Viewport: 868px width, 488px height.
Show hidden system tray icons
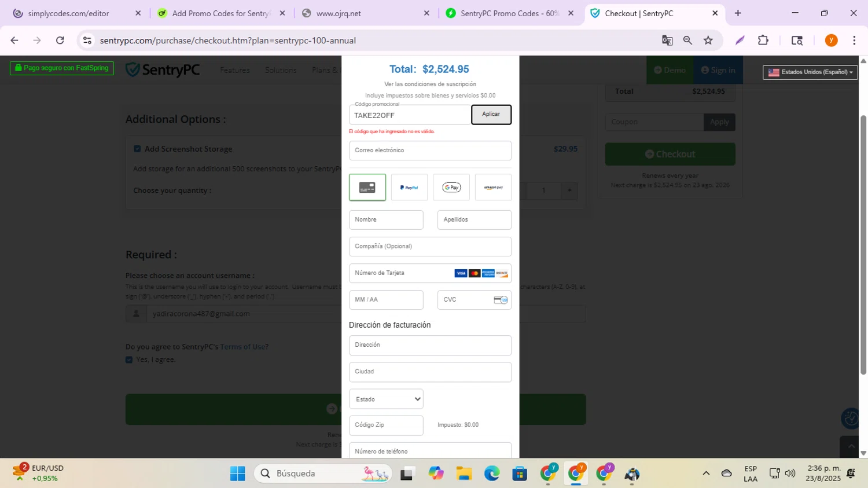point(706,474)
